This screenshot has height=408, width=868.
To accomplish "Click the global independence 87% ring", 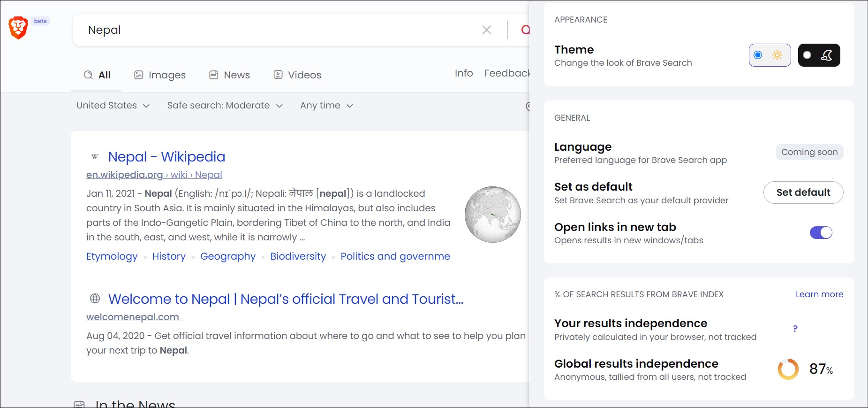I will 788,370.
